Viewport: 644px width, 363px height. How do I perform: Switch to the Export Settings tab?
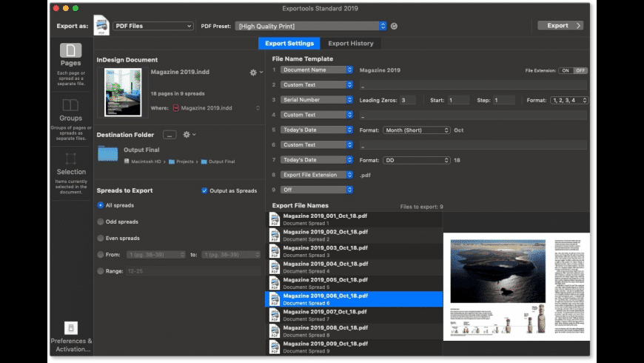[289, 43]
